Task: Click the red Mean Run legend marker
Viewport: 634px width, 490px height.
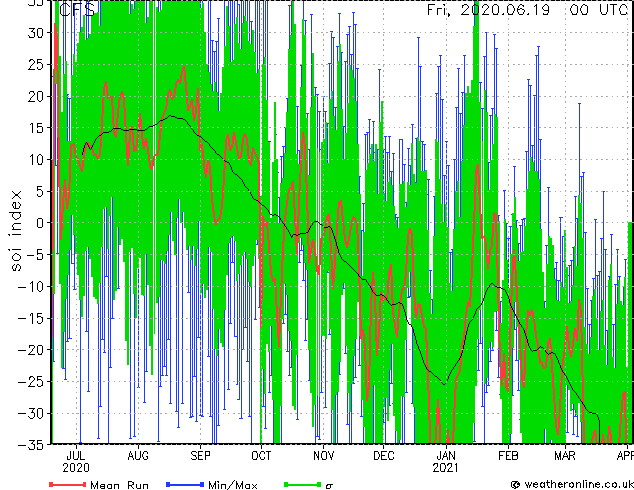Action: click(68, 484)
